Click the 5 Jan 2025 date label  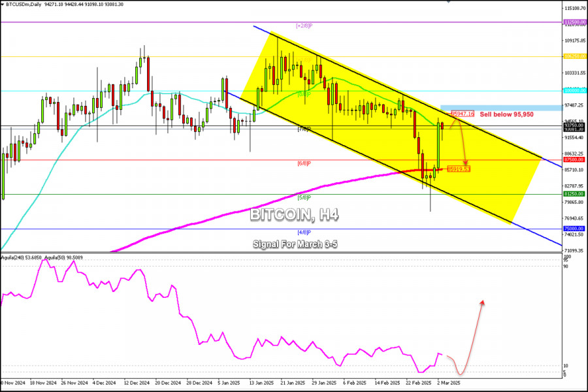point(229,383)
